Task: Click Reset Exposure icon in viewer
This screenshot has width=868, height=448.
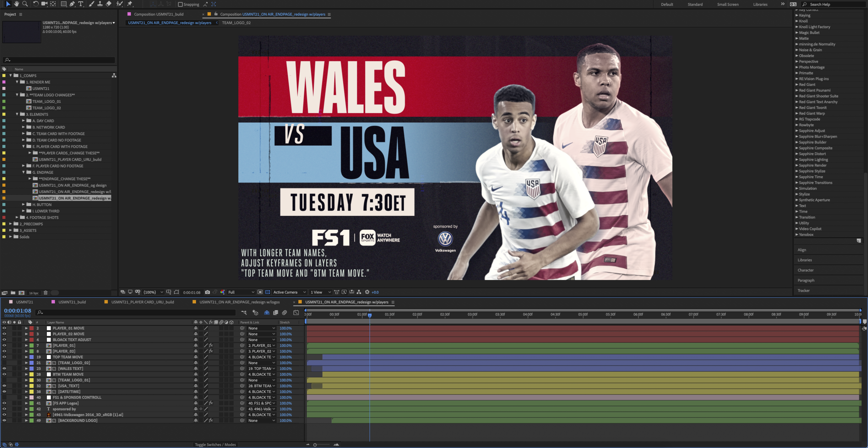Action: (x=367, y=292)
